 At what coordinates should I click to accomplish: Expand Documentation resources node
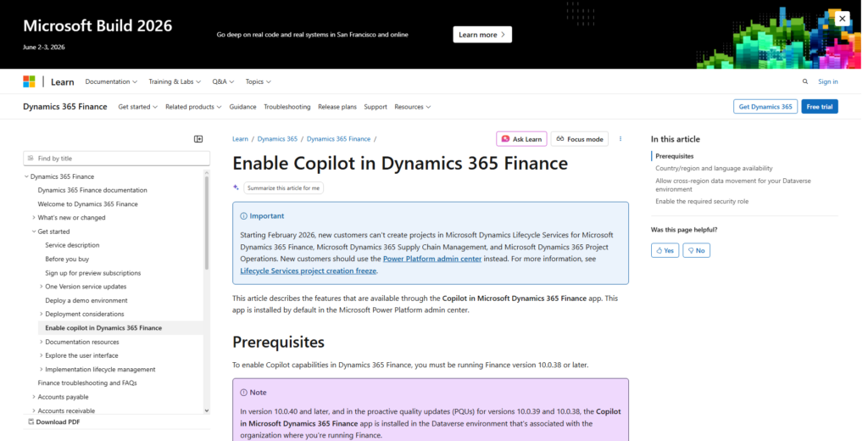(x=41, y=342)
